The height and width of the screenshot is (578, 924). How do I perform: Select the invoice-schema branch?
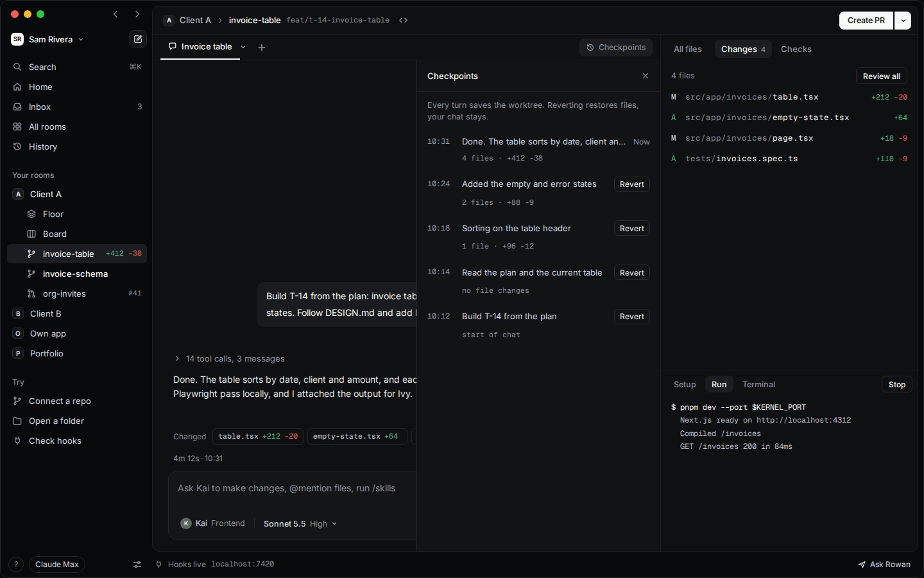coord(77,274)
